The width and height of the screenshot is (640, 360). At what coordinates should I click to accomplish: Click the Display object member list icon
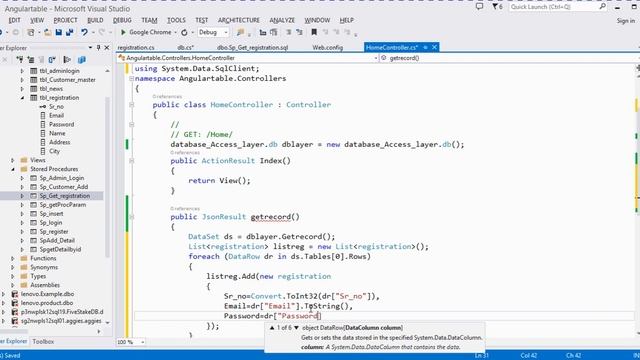point(263,32)
